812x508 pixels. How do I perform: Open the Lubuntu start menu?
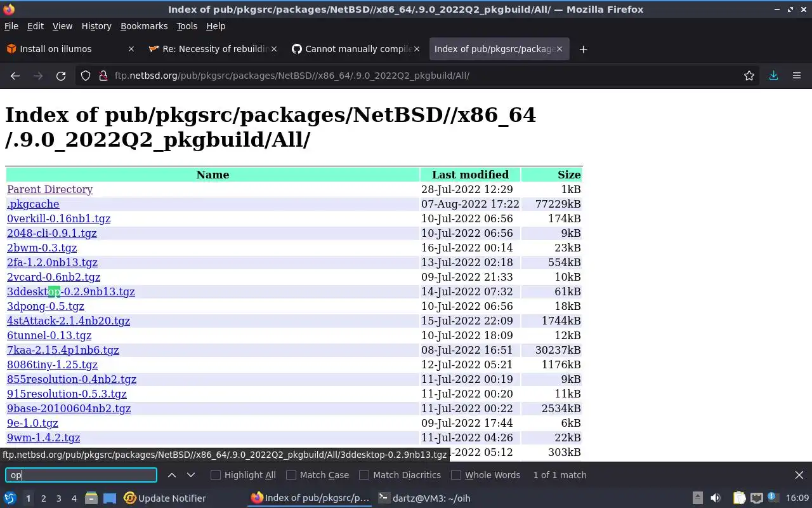[10, 498]
